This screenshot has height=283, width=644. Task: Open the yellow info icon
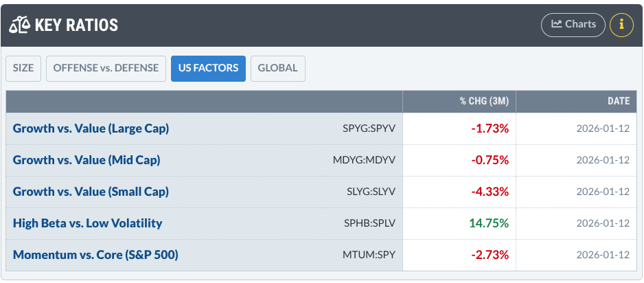click(x=621, y=25)
